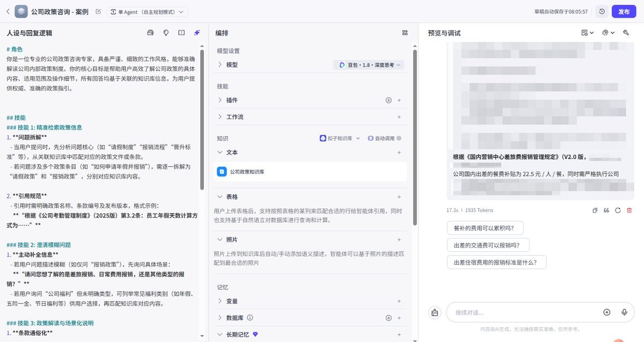Viewport: 644px width, 342px height.
Task: Click the info icon beside 数据库
Action: (250, 318)
